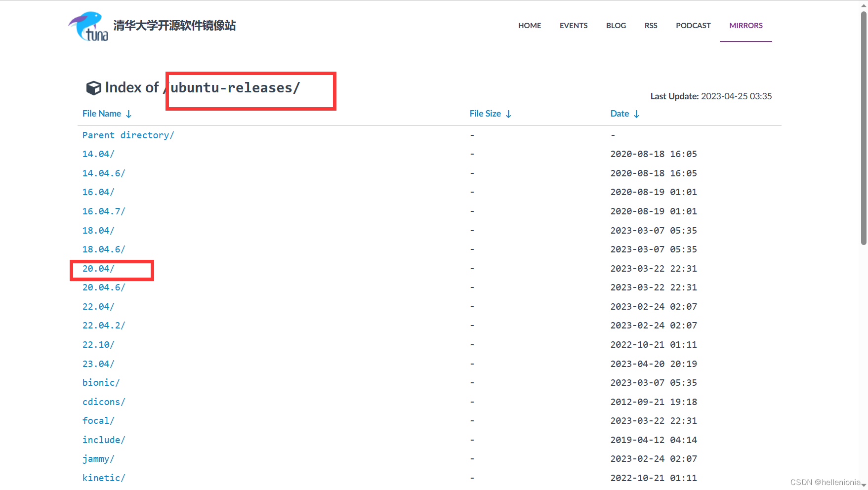Click the TUNA fish logo
868x490 pixels.
click(x=88, y=26)
